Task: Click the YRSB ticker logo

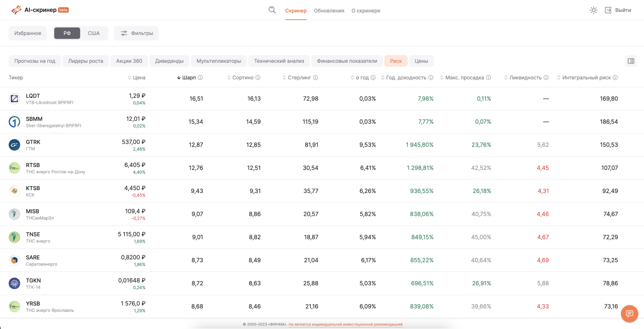Action: (14, 306)
